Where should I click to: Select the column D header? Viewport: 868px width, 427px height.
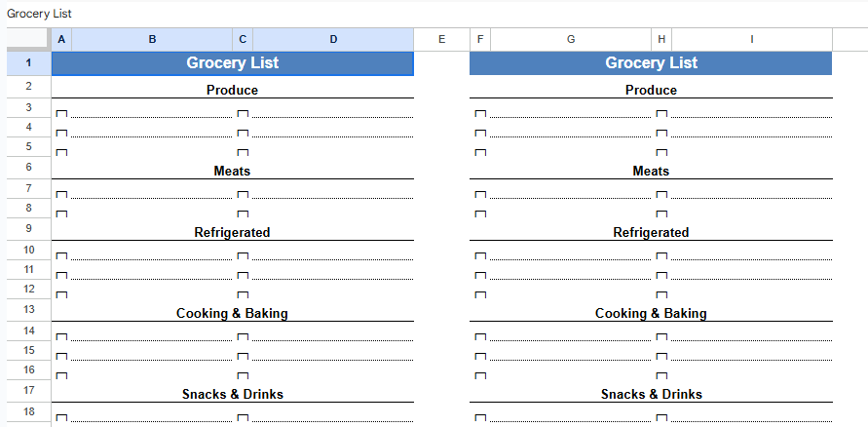(x=333, y=39)
